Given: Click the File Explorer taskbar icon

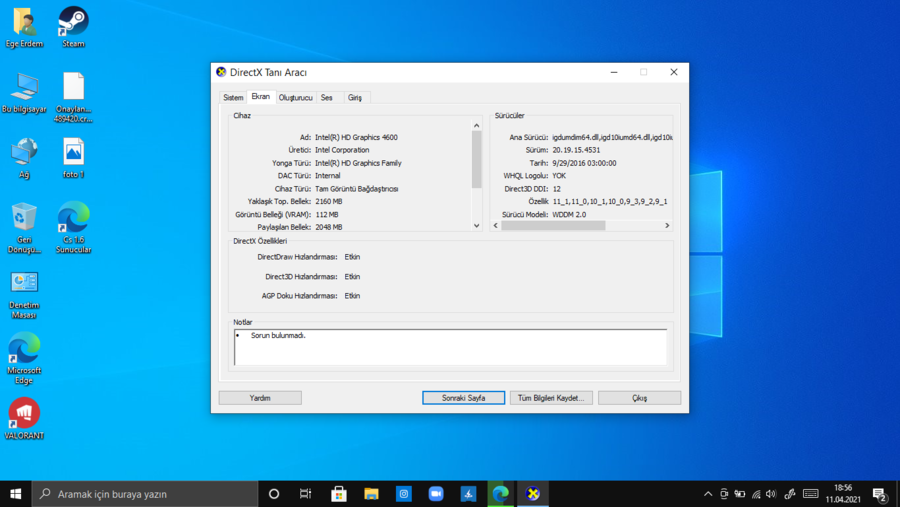Looking at the screenshot, I should 371,494.
